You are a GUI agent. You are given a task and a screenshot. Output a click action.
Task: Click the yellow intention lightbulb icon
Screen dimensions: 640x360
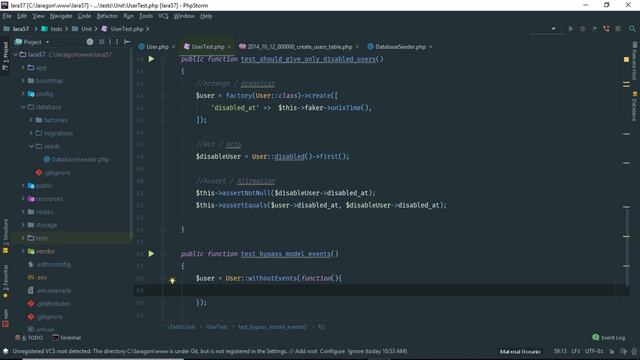click(x=172, y=280)
